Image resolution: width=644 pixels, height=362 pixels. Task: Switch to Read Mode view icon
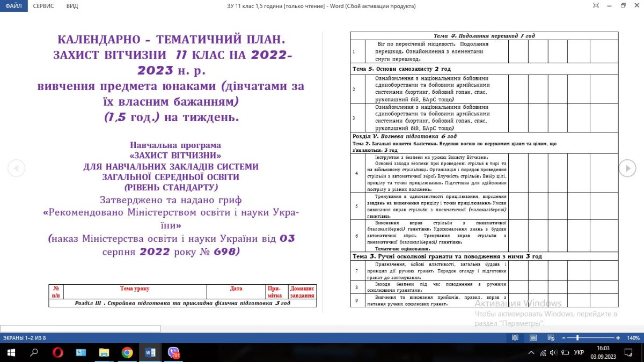coord(515,338)
